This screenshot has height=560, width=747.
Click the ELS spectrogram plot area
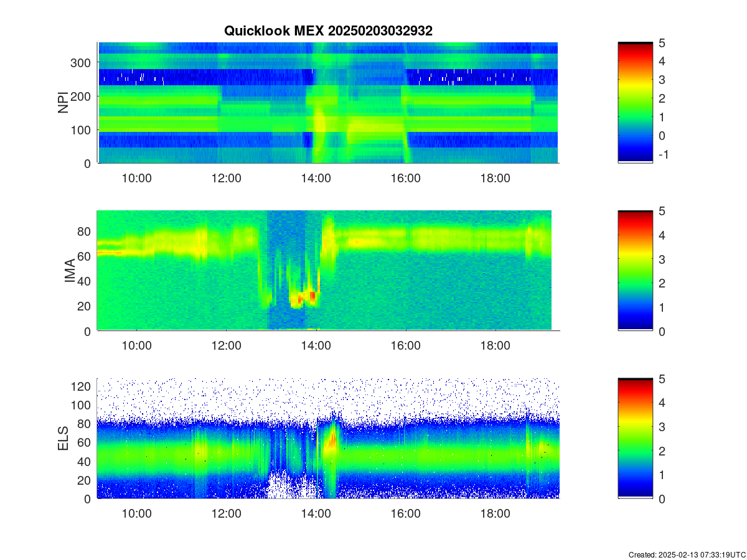tap(328, 439)
